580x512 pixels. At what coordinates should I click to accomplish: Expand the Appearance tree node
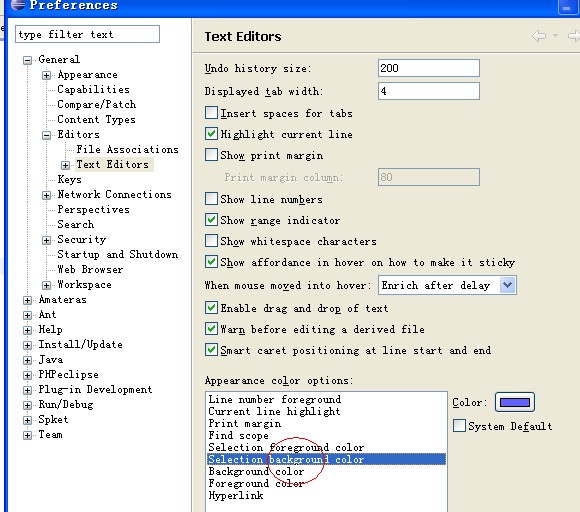pos(46,75)
